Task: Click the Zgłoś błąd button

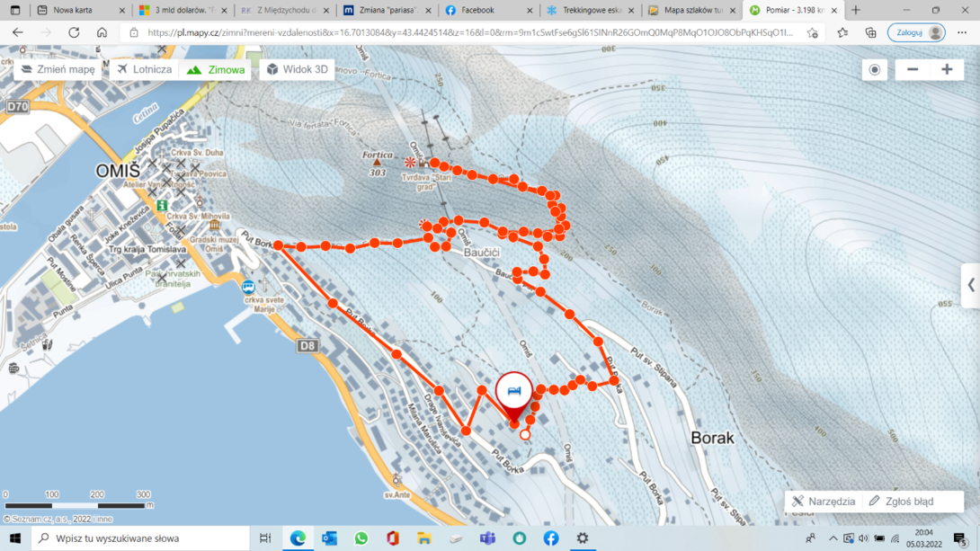Action: [902, 501]
